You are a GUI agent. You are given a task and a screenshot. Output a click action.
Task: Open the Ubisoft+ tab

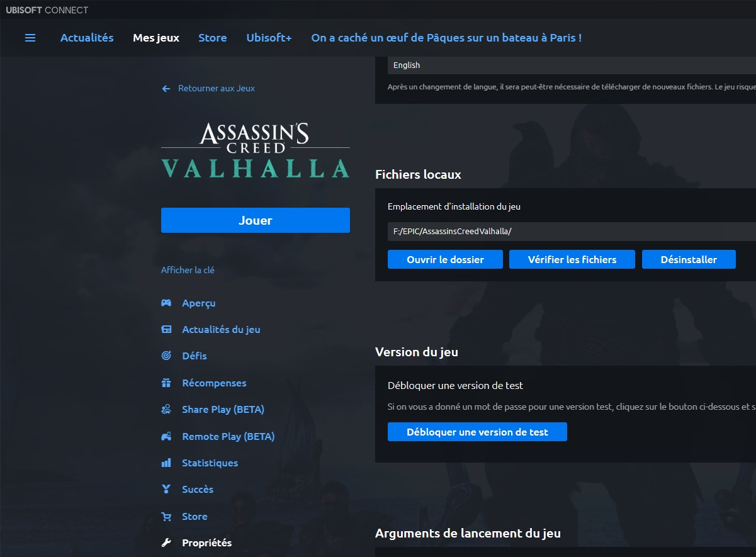(269, 38)
